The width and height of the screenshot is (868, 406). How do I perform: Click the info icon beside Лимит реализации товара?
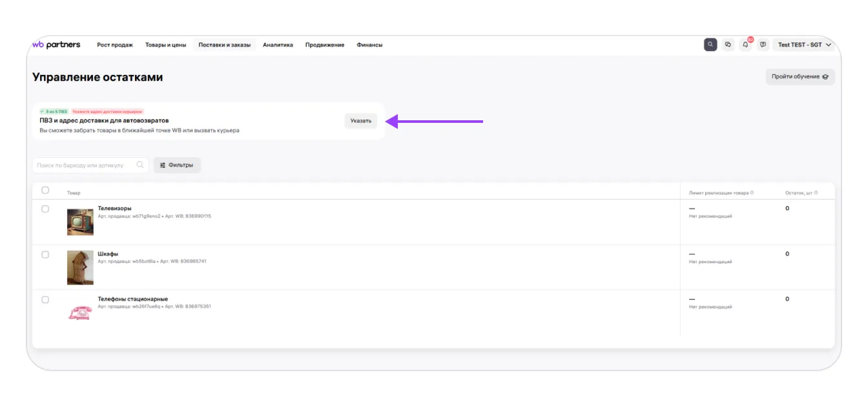752,193
